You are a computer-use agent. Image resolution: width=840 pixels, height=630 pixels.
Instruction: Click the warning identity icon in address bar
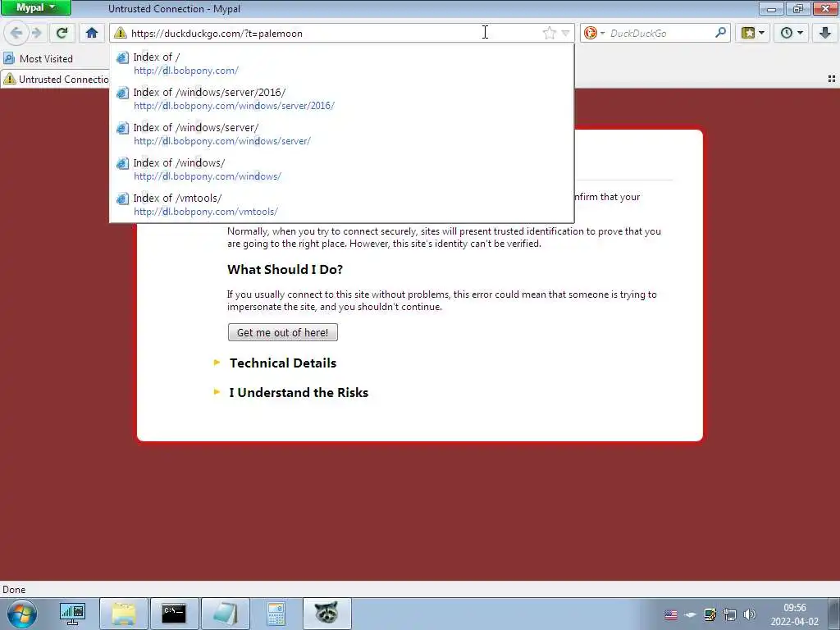click(121, 33)
